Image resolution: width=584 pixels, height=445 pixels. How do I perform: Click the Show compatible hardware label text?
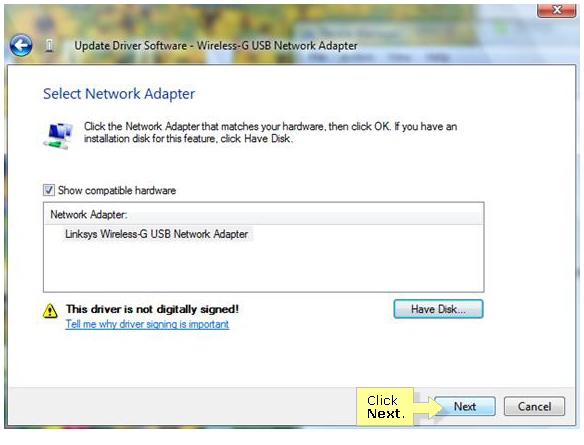point(117,191)
